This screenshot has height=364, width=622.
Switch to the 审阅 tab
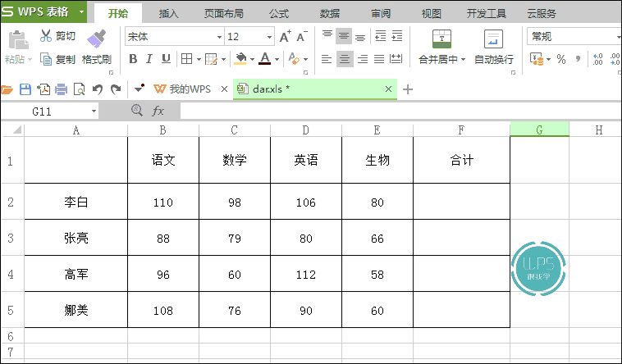(381, 13)
